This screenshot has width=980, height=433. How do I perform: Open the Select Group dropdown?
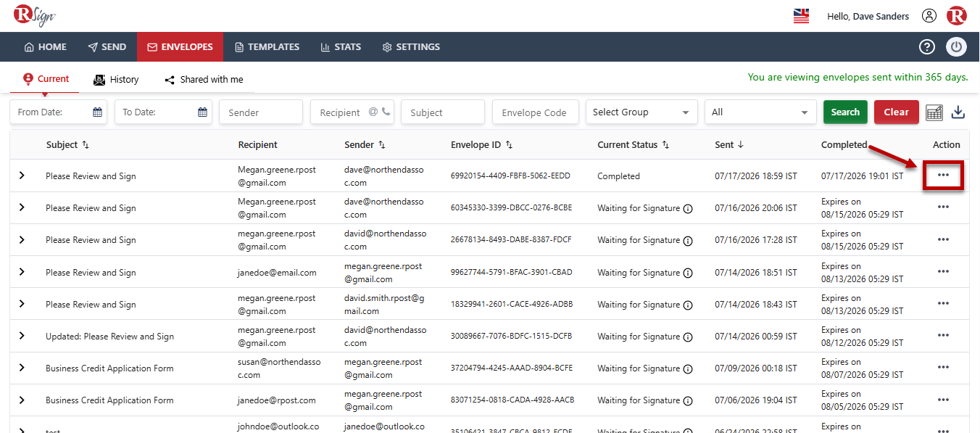pos(641,112)
